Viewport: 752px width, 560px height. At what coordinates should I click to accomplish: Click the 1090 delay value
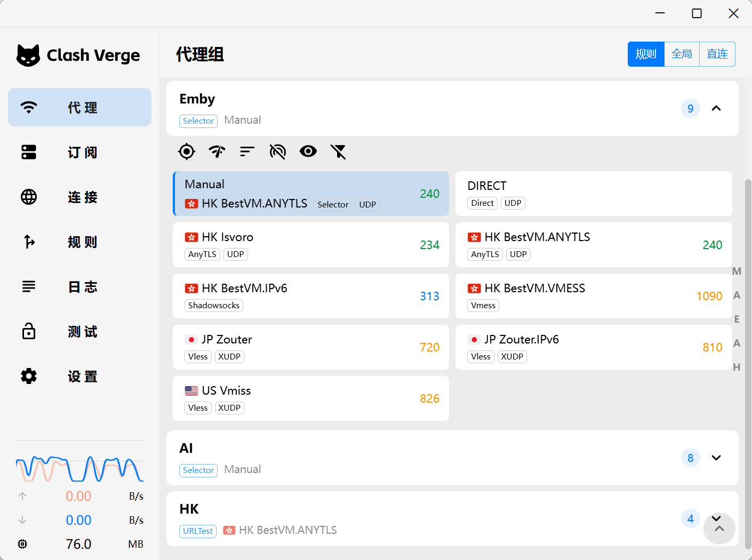point(709,296)
